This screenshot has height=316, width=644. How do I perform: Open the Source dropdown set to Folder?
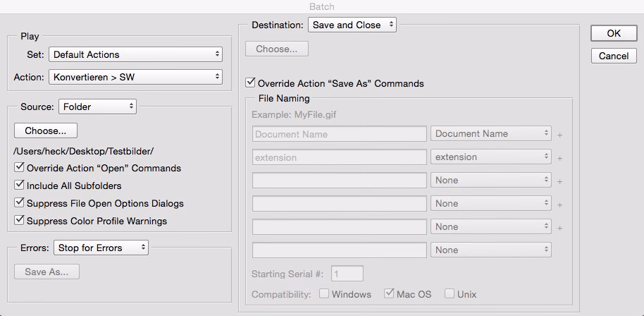[x=97, y=107]
